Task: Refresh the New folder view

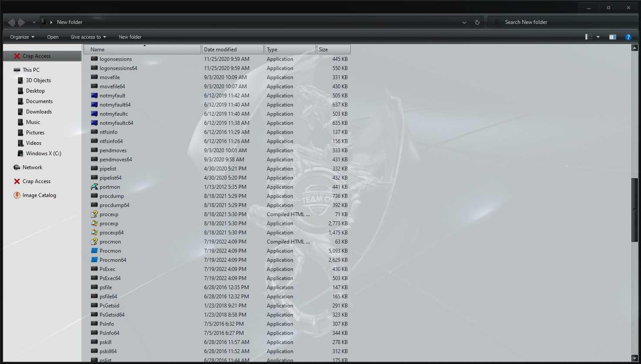Action: [477, 22]
